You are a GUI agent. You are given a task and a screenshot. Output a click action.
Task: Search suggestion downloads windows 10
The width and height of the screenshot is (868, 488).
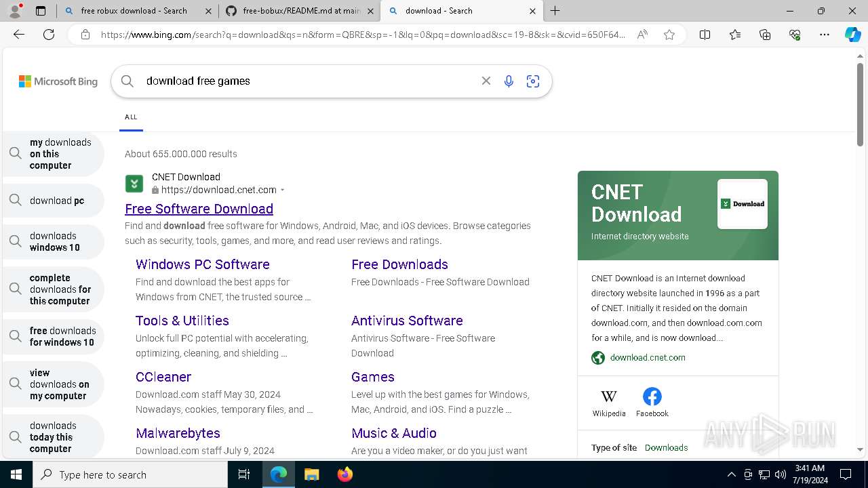pos(54,242)
